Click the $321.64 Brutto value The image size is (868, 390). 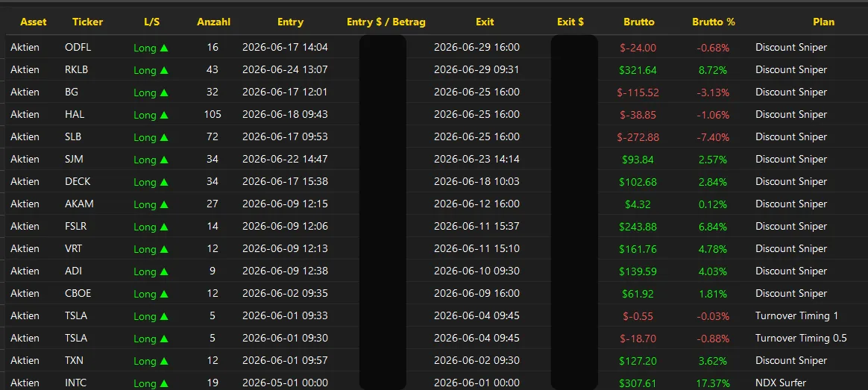tap(638, 70)
